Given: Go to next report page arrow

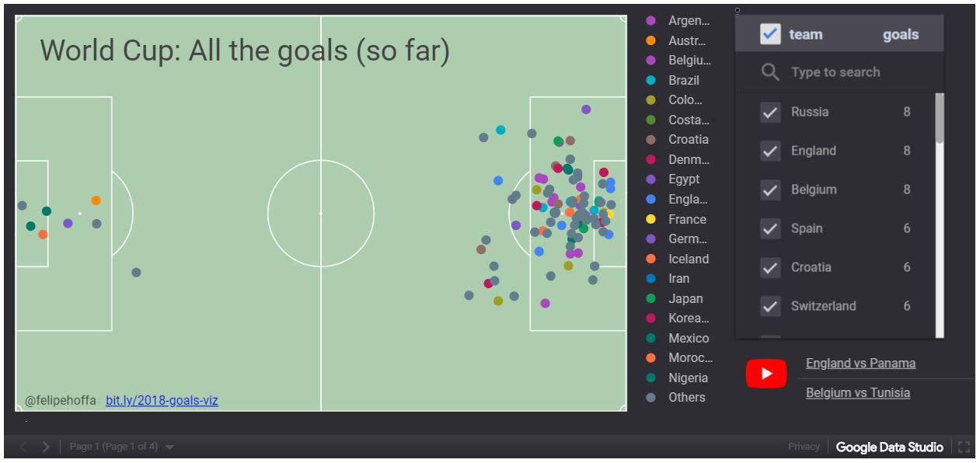Looking at the screenshot, I should point(46,447).
